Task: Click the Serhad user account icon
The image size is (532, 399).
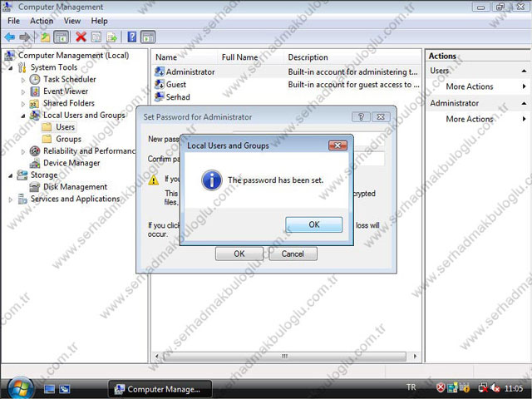Action: click(159, 96)
